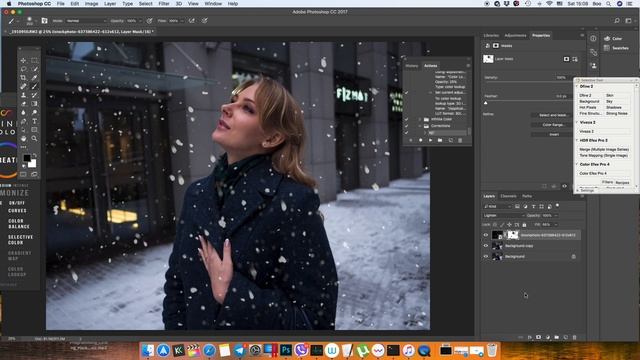640x360 pixels.
Task: Click the Select and Mask button
Action: point(553,115)
